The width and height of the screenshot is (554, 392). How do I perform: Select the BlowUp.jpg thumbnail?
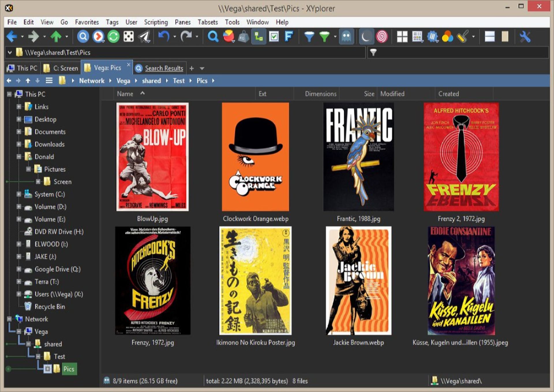pyautogui.click(x=152, y=157)
